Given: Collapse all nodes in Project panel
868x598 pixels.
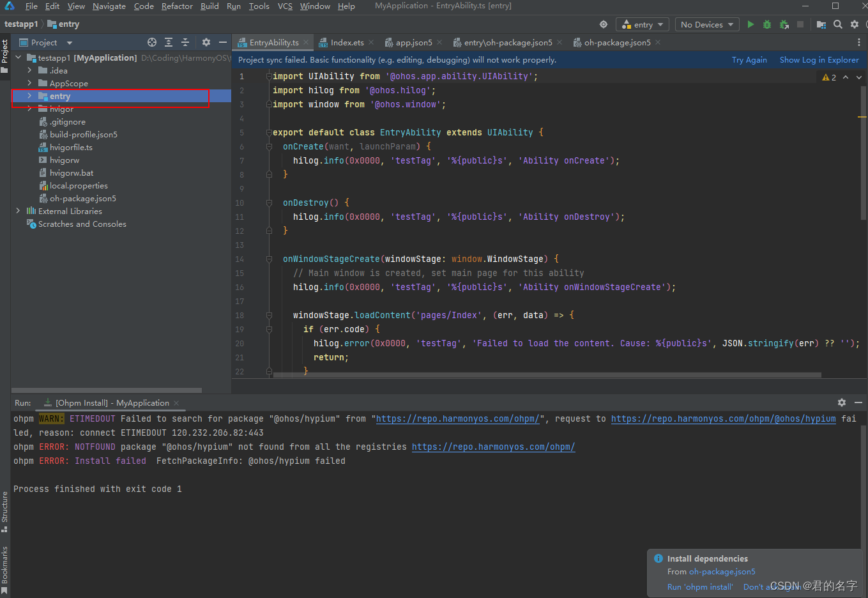Looking at the screenshot, I should pos(185,42).
